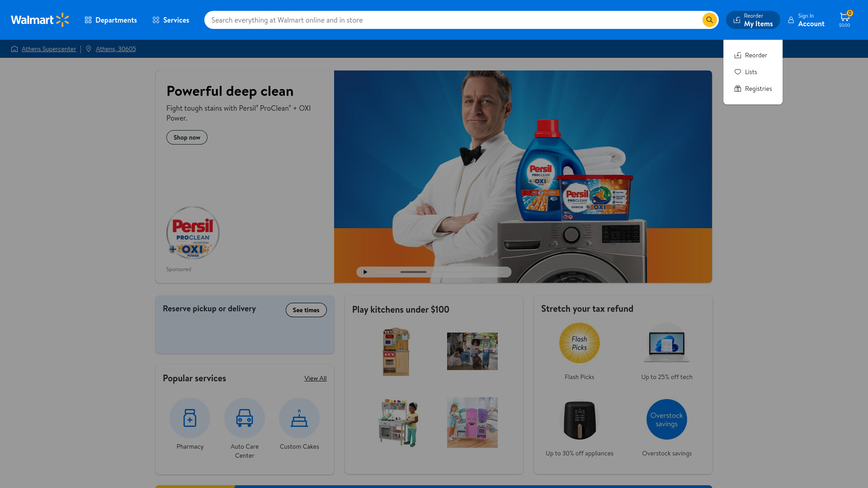Image resolution: width=868 pixels, height=488 pixels.
Task: Toggle the Reorder My Items dropdown
Action: 753,20
